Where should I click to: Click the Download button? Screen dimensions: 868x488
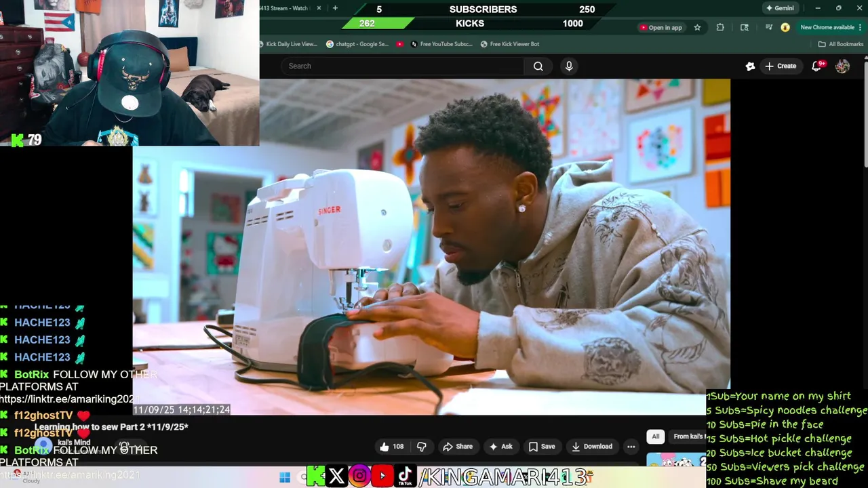tap(592, 447)
